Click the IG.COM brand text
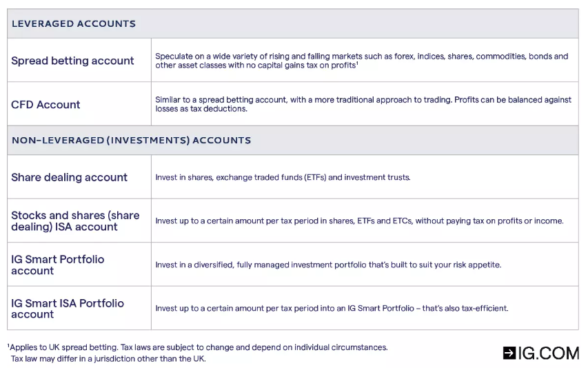Screen dimensions: 588x368 (x=549, y=354)
